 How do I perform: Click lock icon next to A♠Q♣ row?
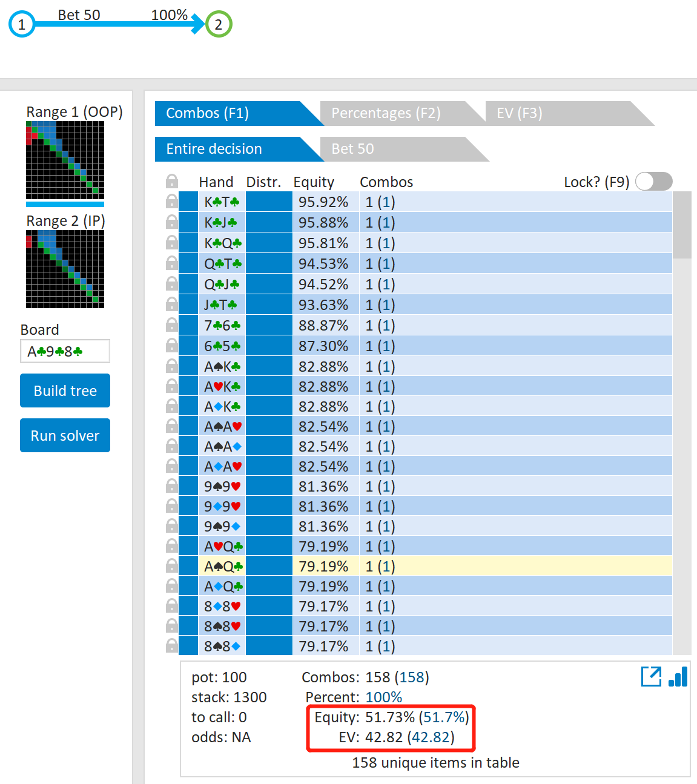pyautogui.click(x=172, y=566)
